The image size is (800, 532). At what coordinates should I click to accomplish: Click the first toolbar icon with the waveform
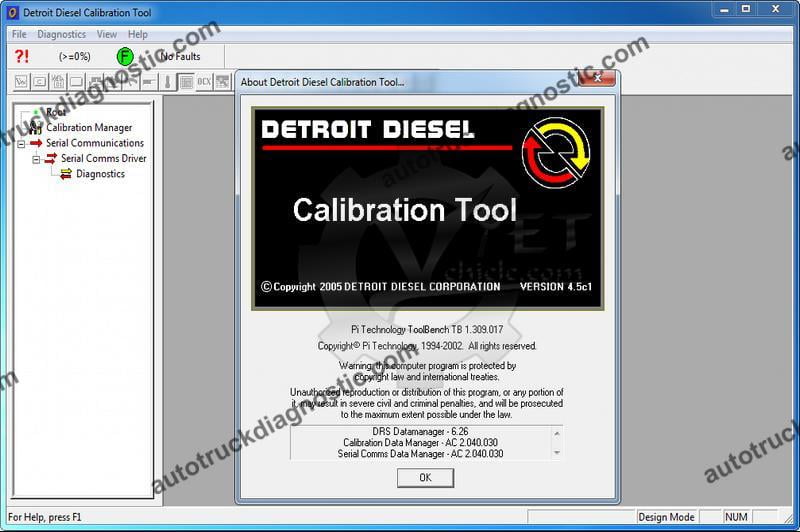click(21, 82)
